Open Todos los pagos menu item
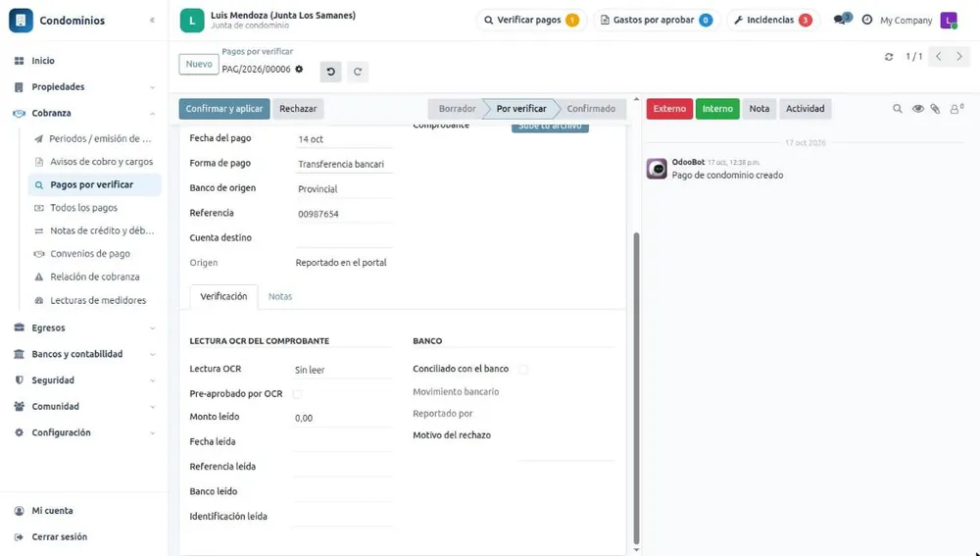The image size is (980, 556). (x=94, y=208)
